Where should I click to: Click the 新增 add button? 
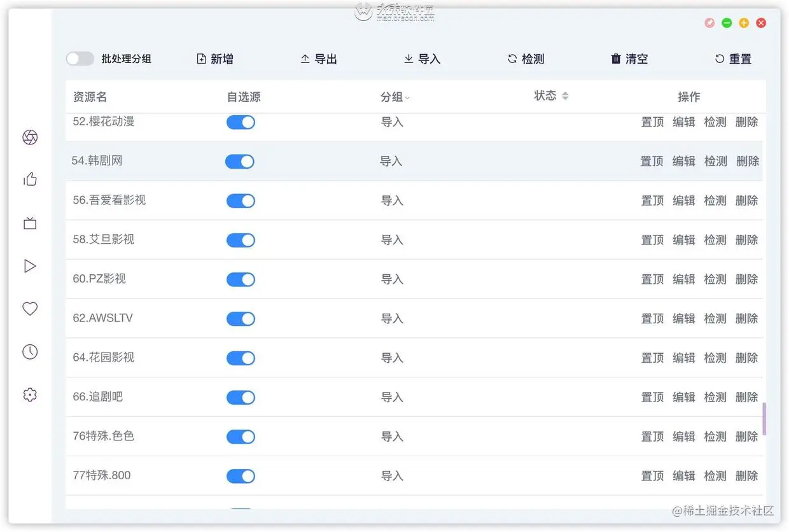(x=215, y=59)
